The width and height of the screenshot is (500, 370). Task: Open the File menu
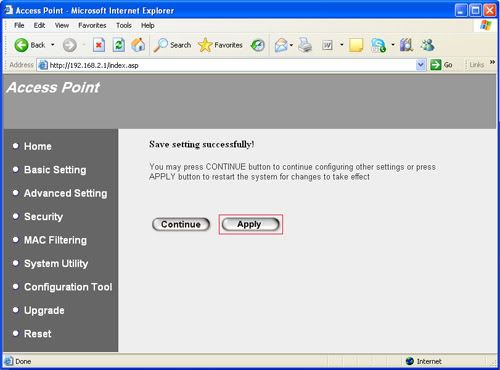pos(19,25)
